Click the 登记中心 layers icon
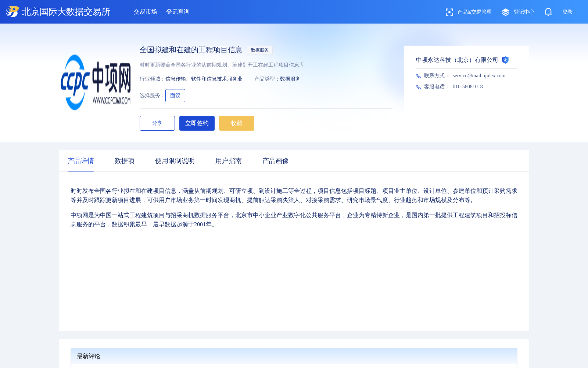588x368 pixels. (506, 12)
